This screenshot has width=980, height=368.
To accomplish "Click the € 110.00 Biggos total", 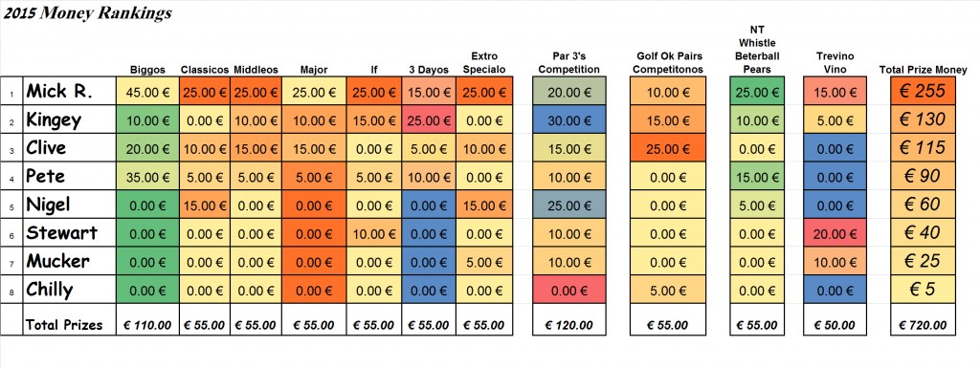I will tap(147, 325).
